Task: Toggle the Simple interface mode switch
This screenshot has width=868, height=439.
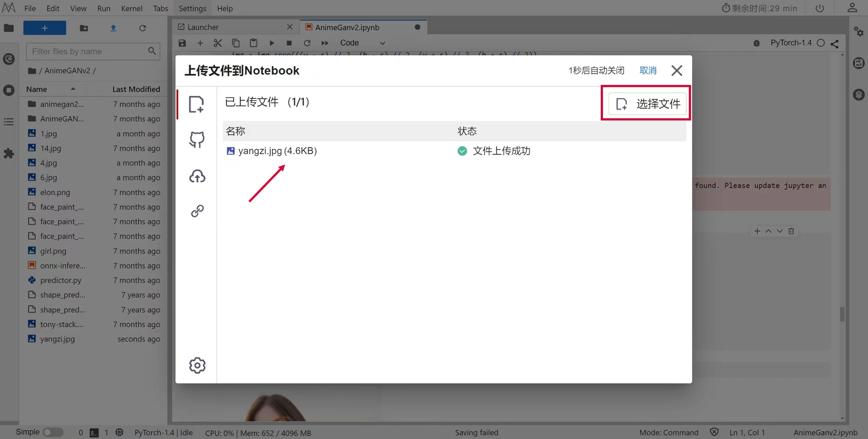Action: click(53, 432)
